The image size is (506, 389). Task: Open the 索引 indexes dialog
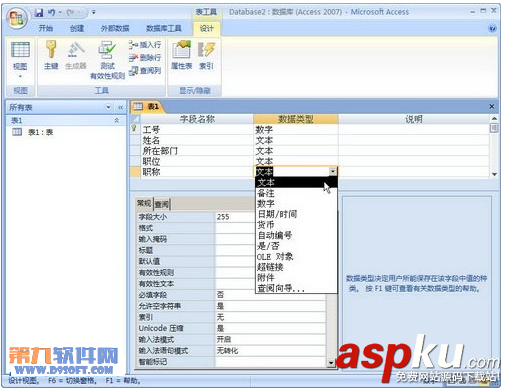(x=206, y=55)
